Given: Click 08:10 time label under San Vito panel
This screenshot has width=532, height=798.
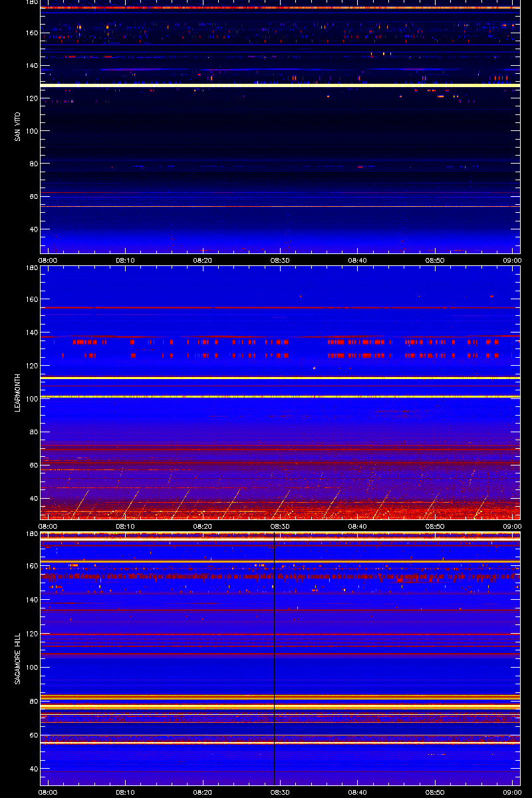Looking at the screenshot, I should [125, 260].
